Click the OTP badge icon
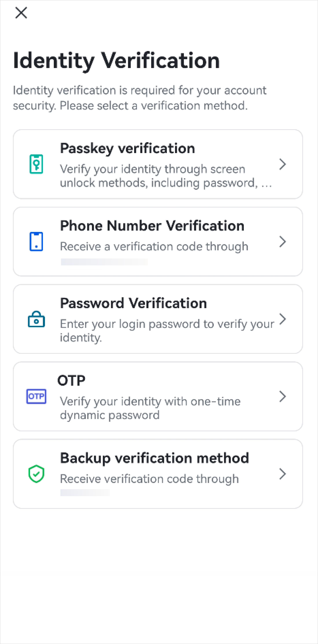Screen dimensions: 318x644 pos(36,396)
